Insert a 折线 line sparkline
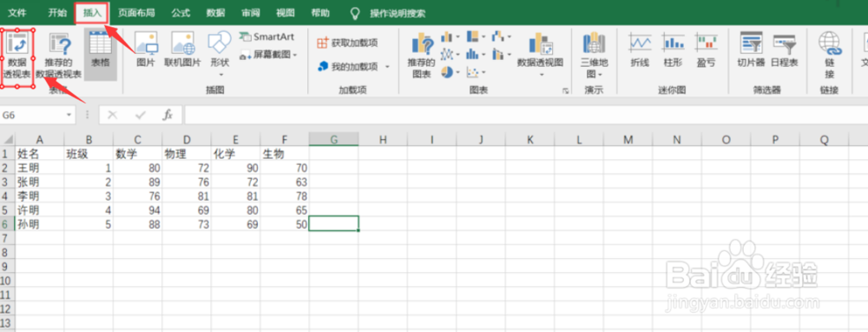The height and width of the screenshot is (332, 868). (640, 50)
